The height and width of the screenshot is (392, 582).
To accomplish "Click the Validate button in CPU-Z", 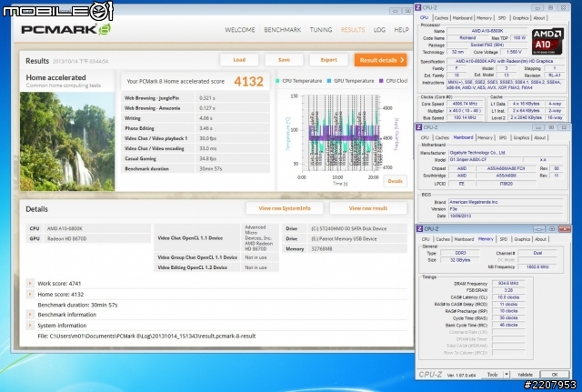I will point(525,375).
